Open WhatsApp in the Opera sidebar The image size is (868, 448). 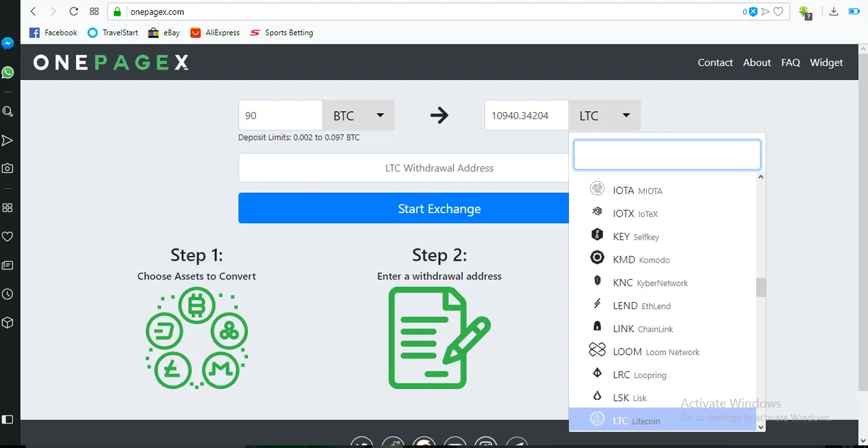7,72
